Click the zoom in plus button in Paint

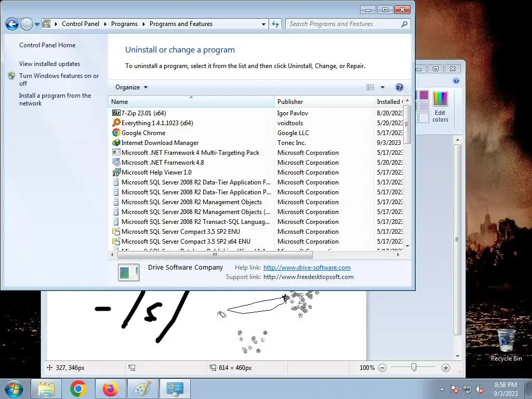pyautogui.click(x=445, y=367)
